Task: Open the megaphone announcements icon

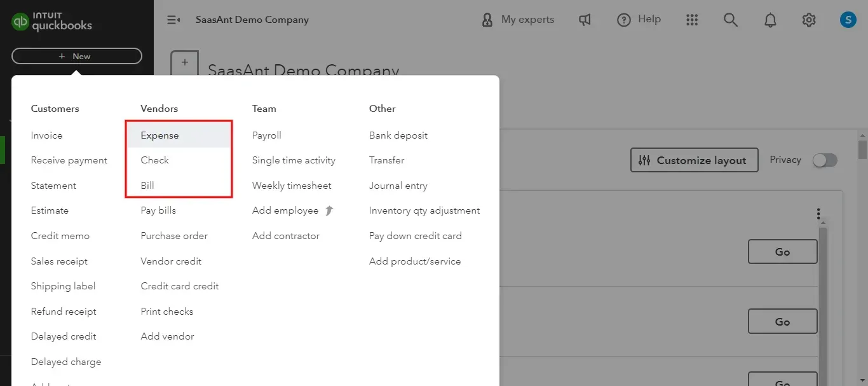Action: pos(585,20)
